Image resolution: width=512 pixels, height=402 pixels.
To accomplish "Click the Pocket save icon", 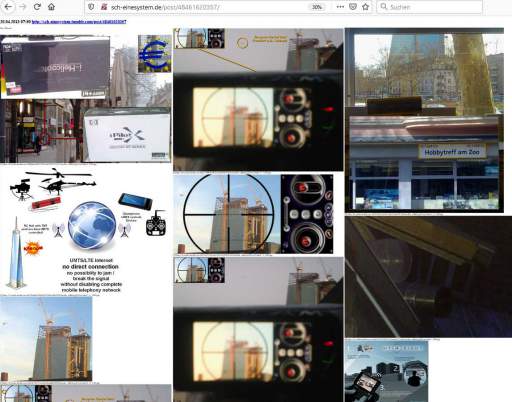I will point(353,7).
